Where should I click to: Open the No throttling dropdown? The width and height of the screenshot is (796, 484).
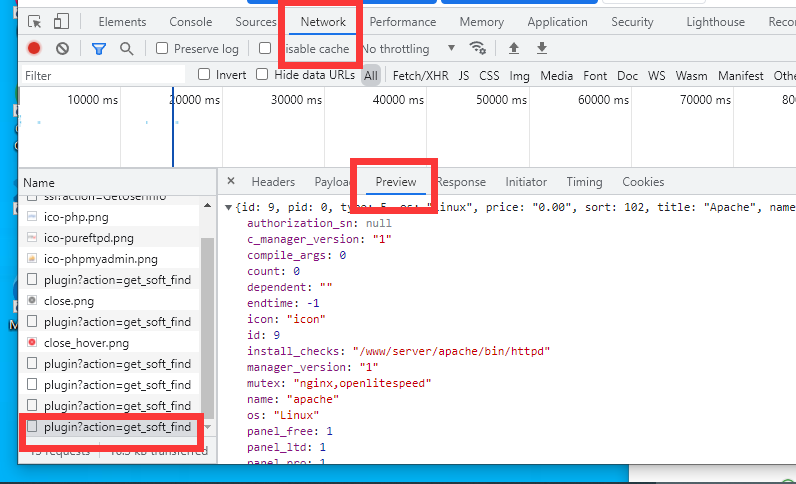coord(408,49)
